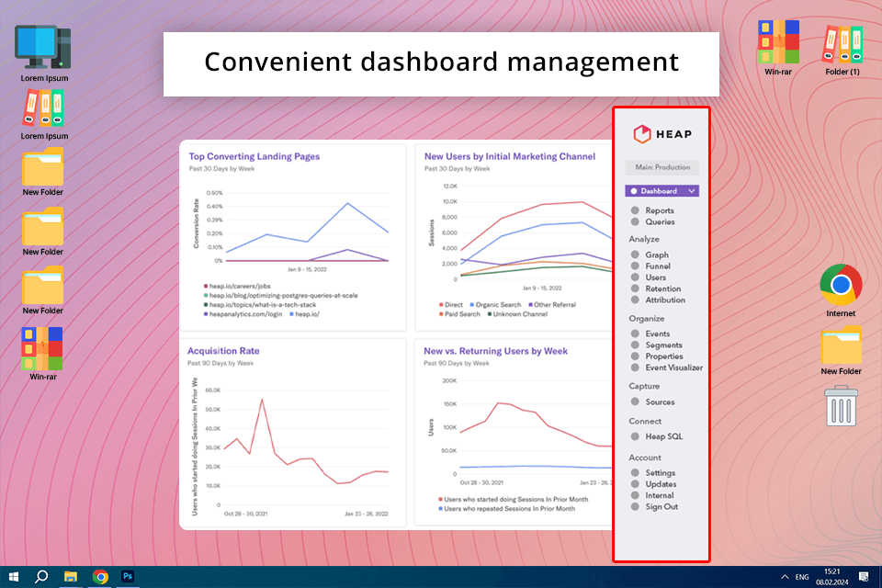Toggle heap.io/topics/what-is-a-tech-stack legend entry
882x588 pixels.
point(260,304)
